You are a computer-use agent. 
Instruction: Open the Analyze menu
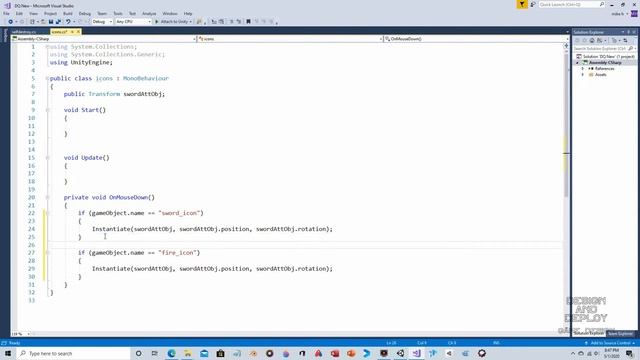coord(149,13)
